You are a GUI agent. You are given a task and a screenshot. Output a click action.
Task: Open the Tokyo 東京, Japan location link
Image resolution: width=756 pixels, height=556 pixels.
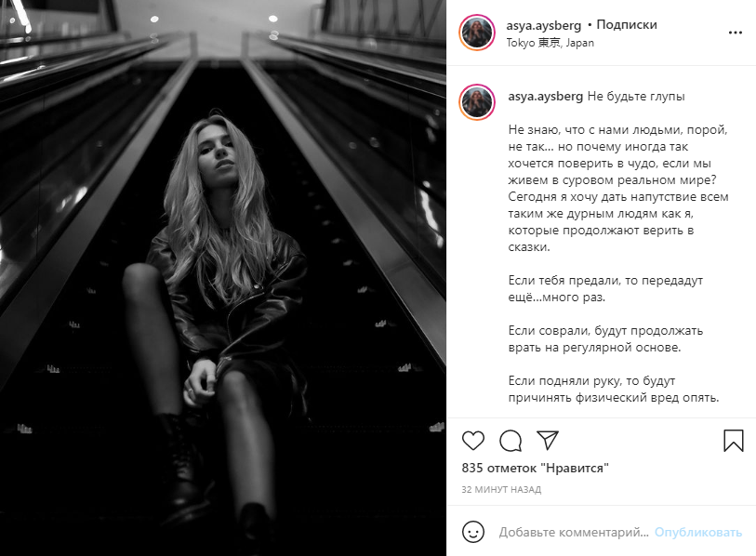click(550, 43)
